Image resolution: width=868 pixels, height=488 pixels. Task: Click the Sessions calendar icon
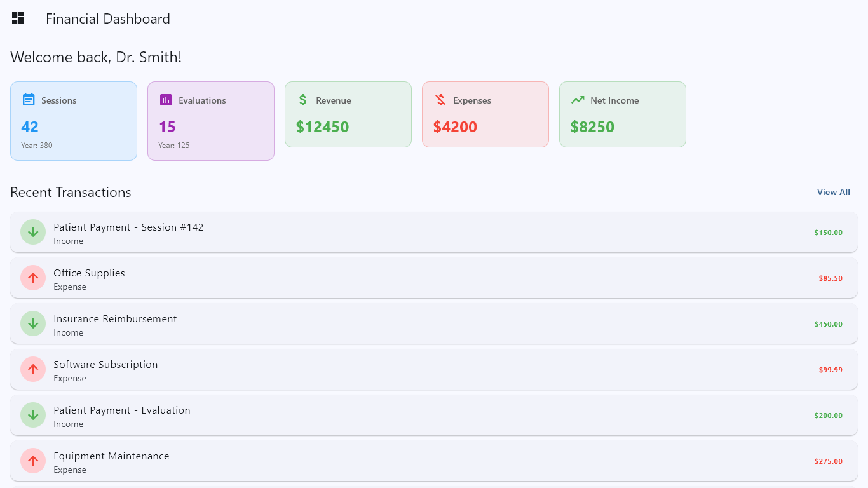click(29, 100)
